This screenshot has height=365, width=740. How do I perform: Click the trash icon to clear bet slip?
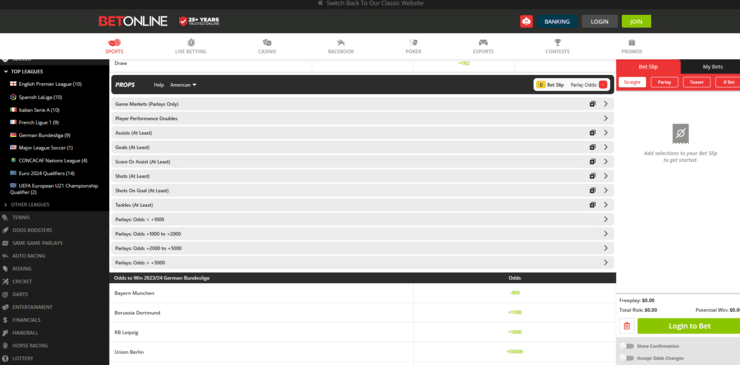[627, 326]
